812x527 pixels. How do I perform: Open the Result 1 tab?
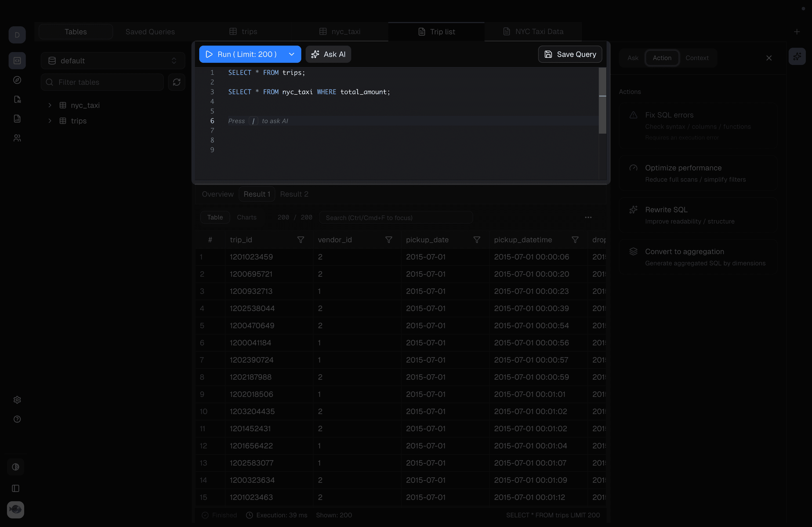click(x=257, y=194)
